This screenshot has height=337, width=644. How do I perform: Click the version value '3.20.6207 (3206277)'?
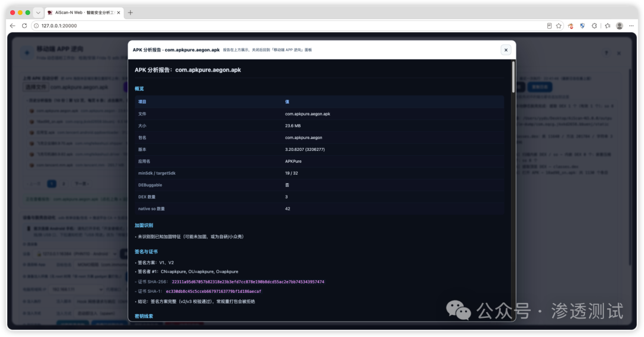(x=305, y=149)
